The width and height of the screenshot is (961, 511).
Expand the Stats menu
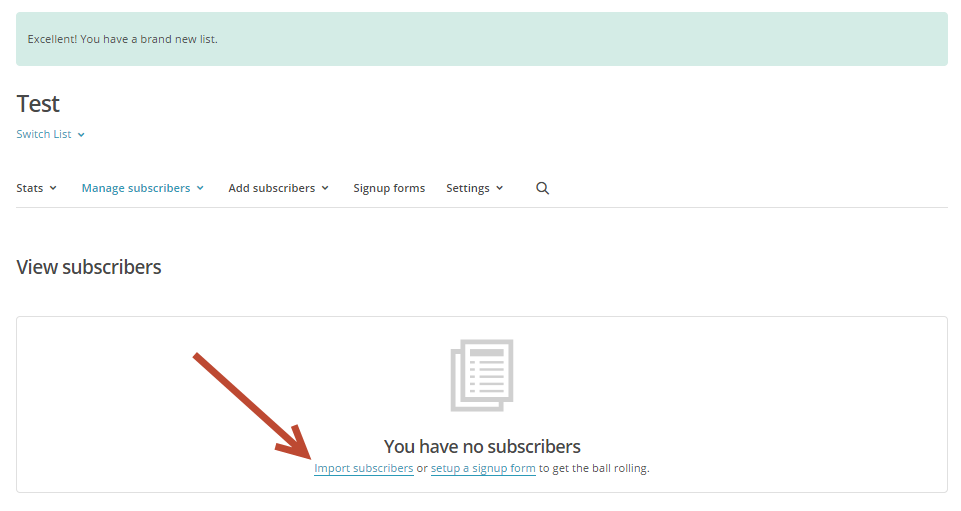[x=36, y=188]
